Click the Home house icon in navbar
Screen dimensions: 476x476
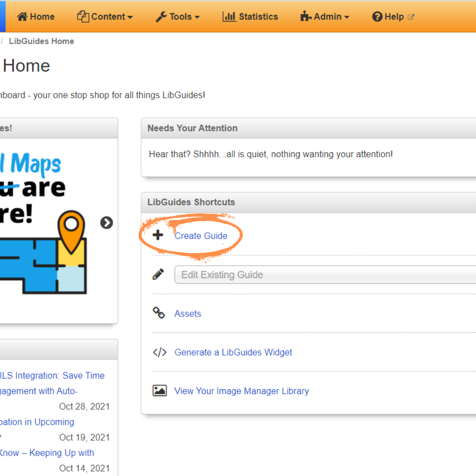(22, 16)
